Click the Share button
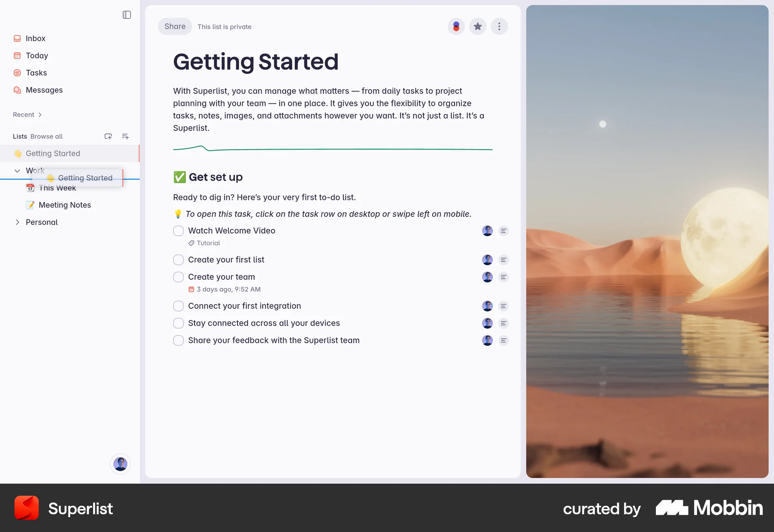This screenshot has height=532, width=774. (175, 26)
